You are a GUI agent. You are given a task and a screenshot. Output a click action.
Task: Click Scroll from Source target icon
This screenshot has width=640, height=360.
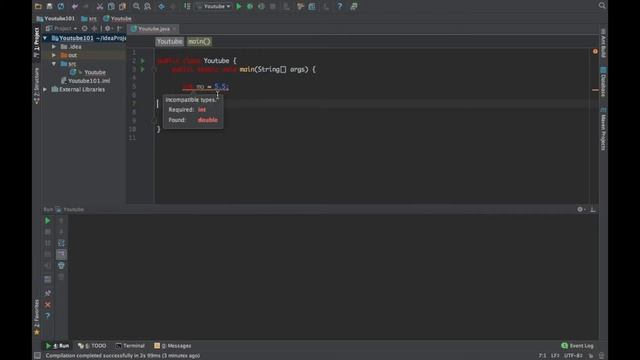(84, 28)
